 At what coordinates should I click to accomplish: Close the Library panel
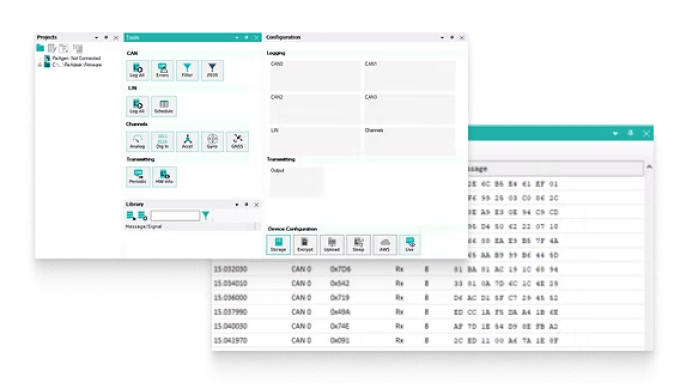coord(256,204)
